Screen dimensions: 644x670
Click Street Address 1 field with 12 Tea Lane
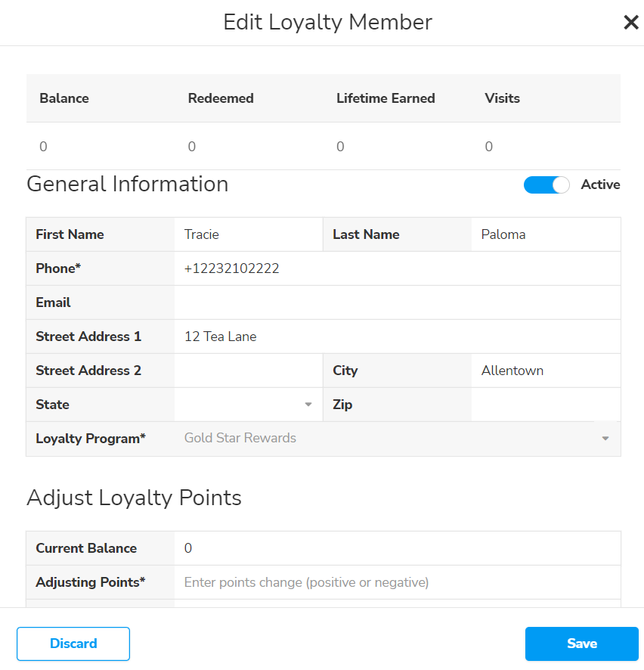397,337
